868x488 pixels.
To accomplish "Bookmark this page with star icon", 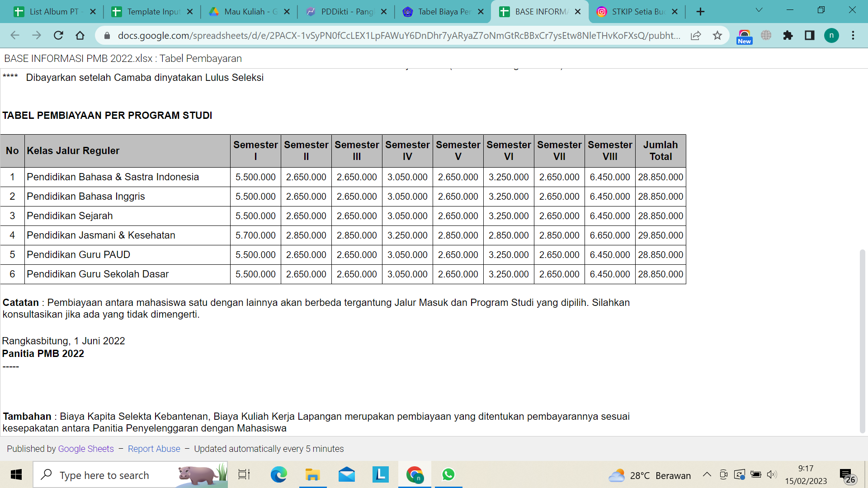I will pos(717,35).
